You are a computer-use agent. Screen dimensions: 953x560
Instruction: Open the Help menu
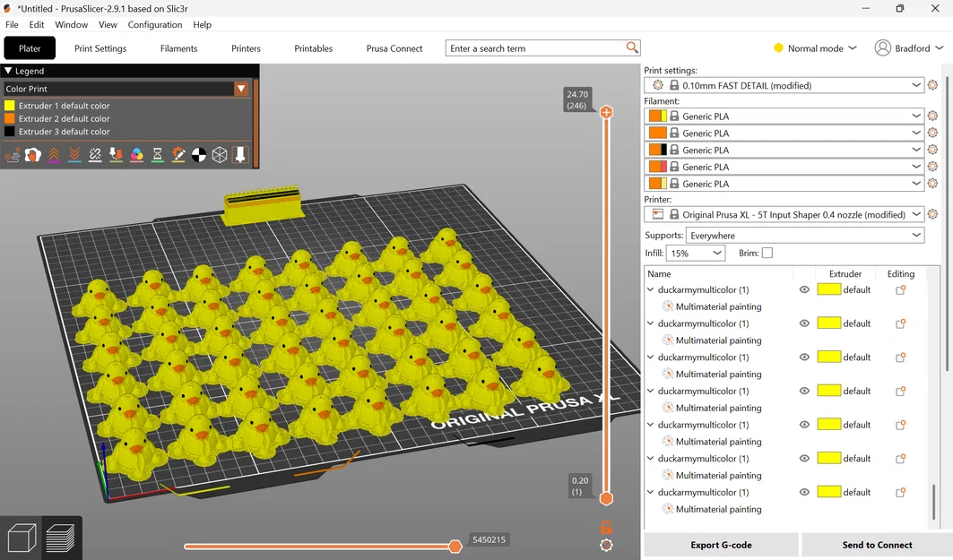coord(202,24)
